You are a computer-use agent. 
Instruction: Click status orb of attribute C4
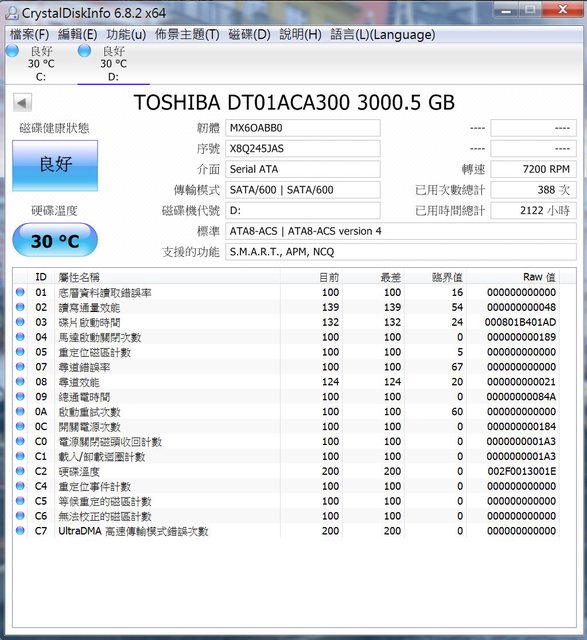coord(20,486)
